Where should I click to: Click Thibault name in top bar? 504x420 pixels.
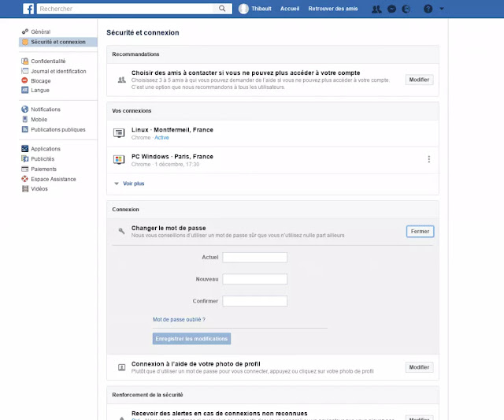point(261,9)
